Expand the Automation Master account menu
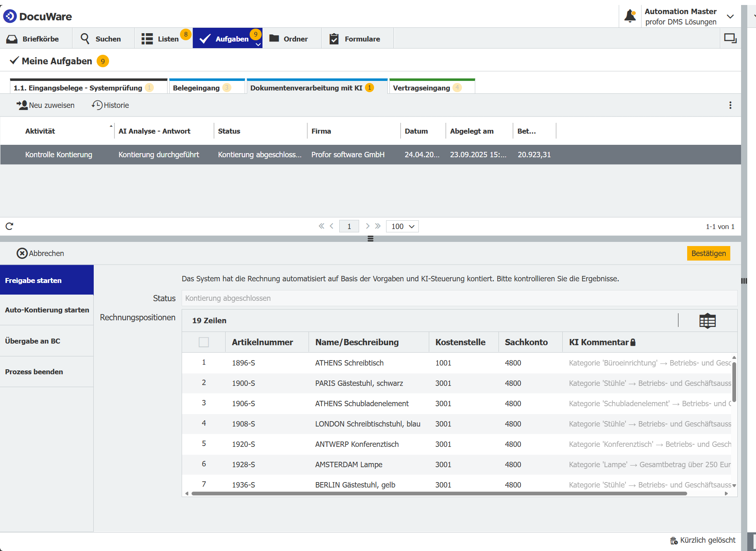 [730, 16]
